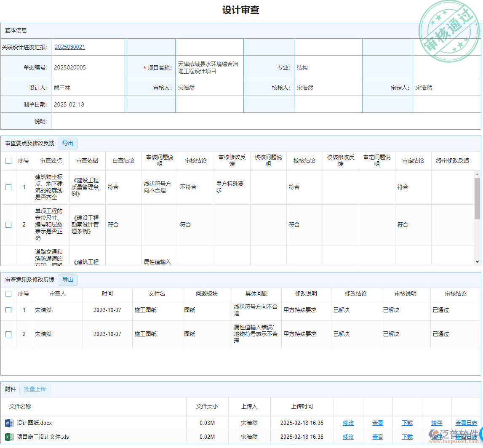This screenshot has height=448, width=483.
Task: Click the 问题板块 column header
Action: tap(207, 294)
